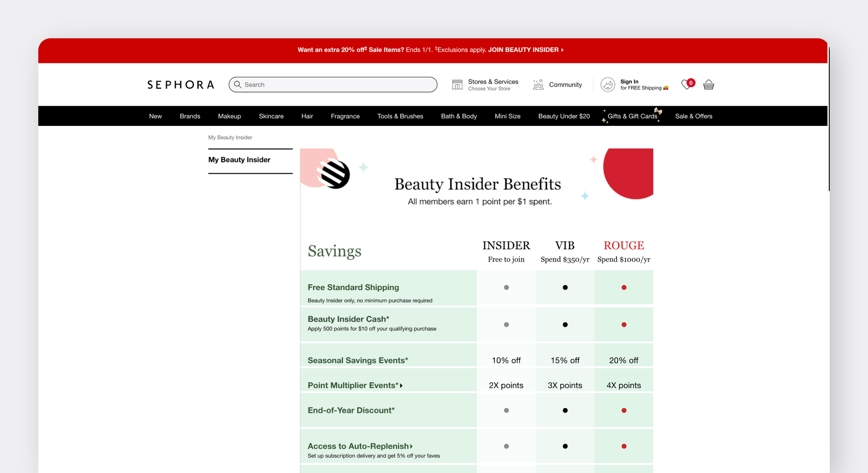Open the JOIN BEAUTY INSIDER banner arrow
The height and width of the screenshot is (473, 868).
(562, 50)
